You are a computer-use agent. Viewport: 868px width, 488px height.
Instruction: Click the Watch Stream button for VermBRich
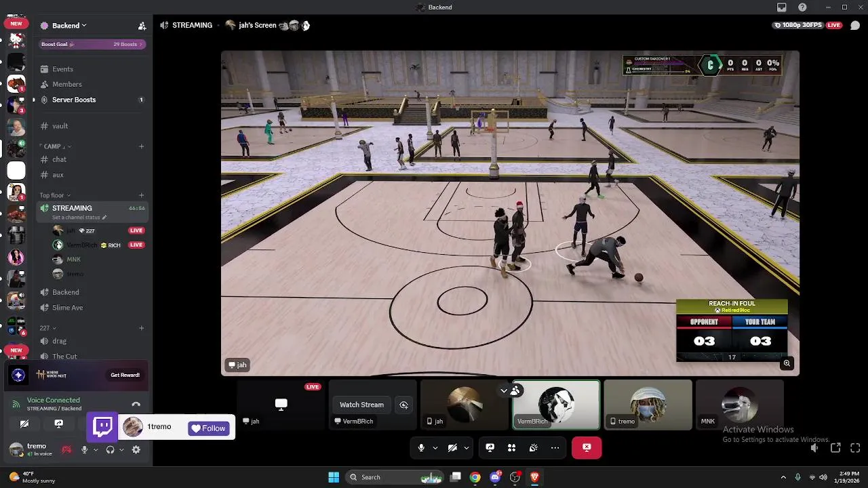tap(361, 405)
